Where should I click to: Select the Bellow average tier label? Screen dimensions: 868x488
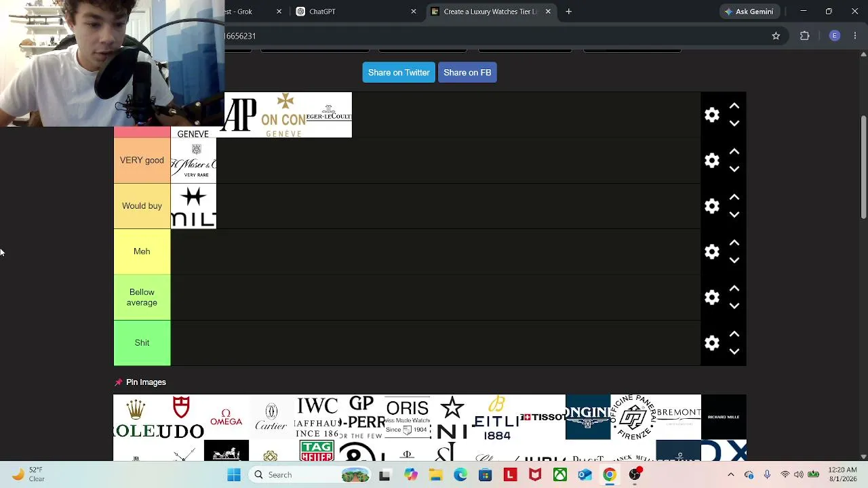pos(142,298)
